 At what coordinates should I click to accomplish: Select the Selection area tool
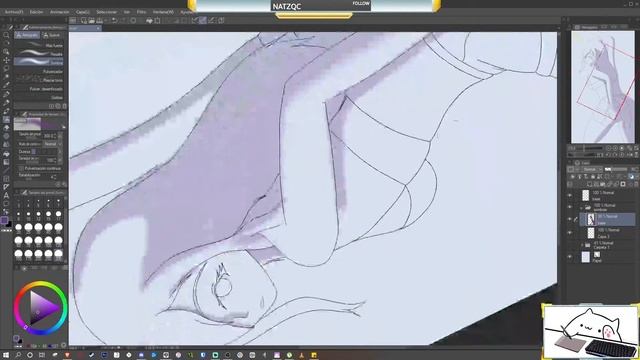(x=6, y=69)
